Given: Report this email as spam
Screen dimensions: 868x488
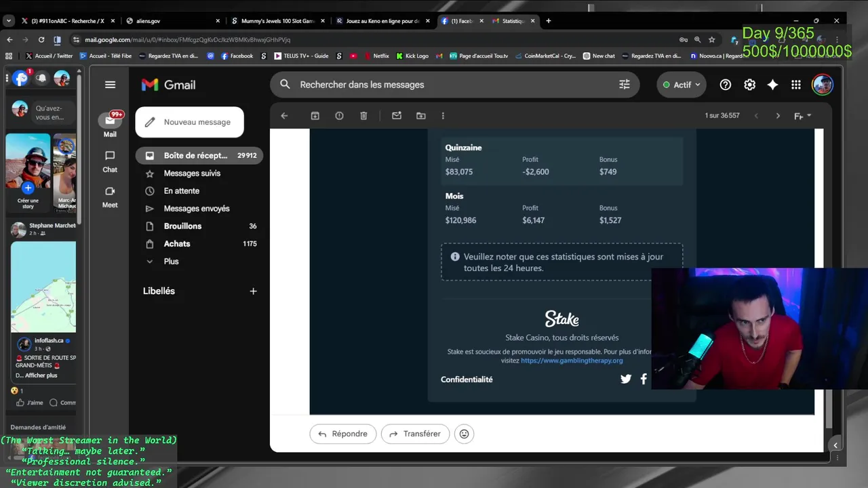Looking at the screenshot, I should [x=339, y=116].
